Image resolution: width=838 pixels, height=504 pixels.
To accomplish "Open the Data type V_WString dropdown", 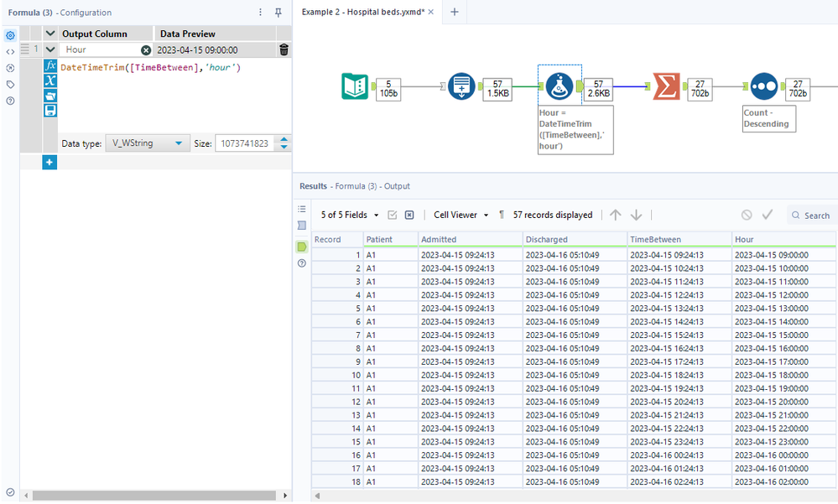I will 148,143.
